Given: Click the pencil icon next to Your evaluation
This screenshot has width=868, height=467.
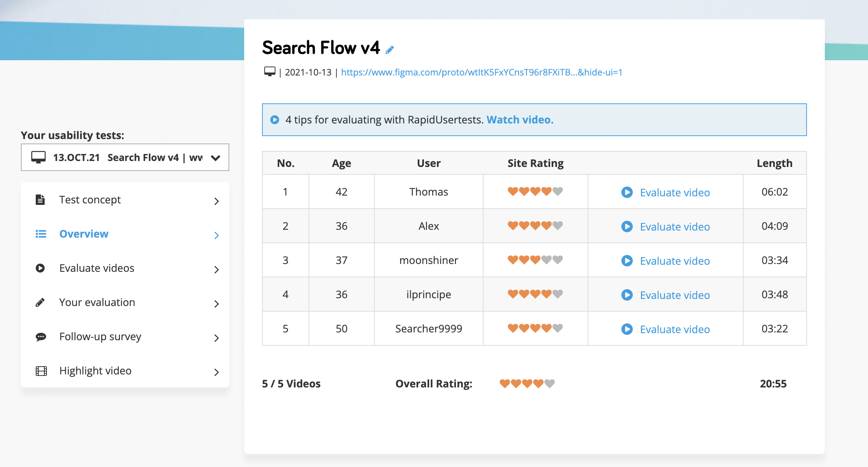Looking at the screenshot, I should tap(40, 302).
